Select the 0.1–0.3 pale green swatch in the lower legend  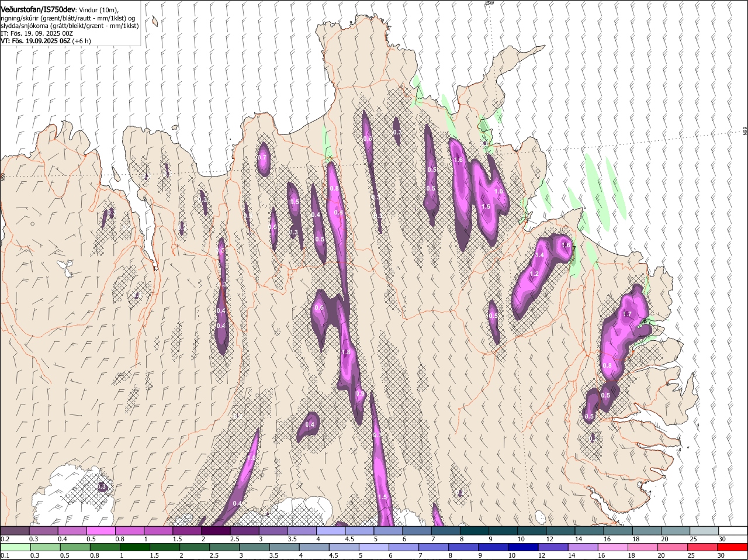pos(15,547)
